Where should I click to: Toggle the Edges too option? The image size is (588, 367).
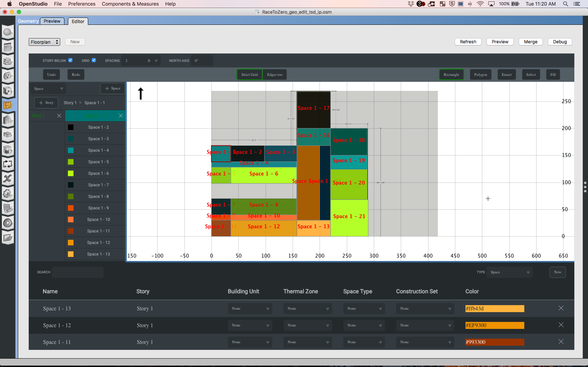275,74
